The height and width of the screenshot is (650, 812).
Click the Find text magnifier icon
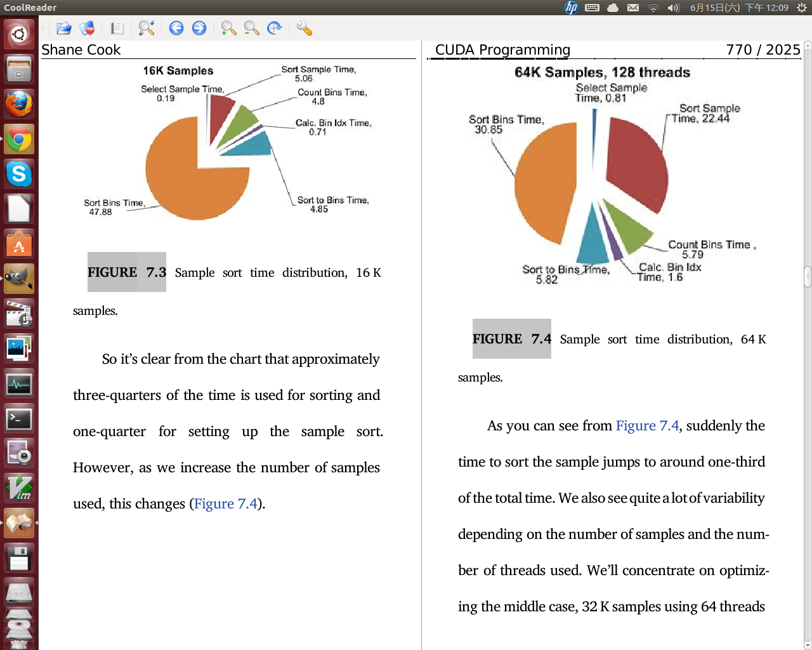tap(147, 28)
